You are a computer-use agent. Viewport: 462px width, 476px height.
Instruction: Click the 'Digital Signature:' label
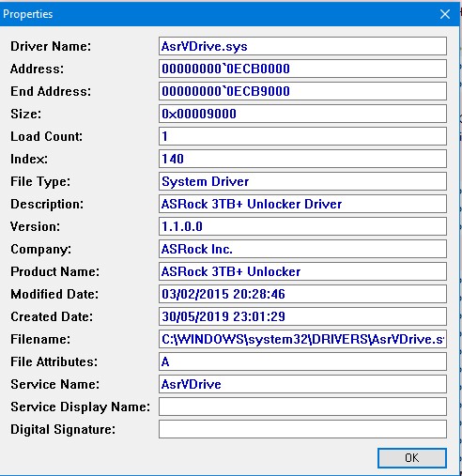pyautogui.click(x=63, y=430)
